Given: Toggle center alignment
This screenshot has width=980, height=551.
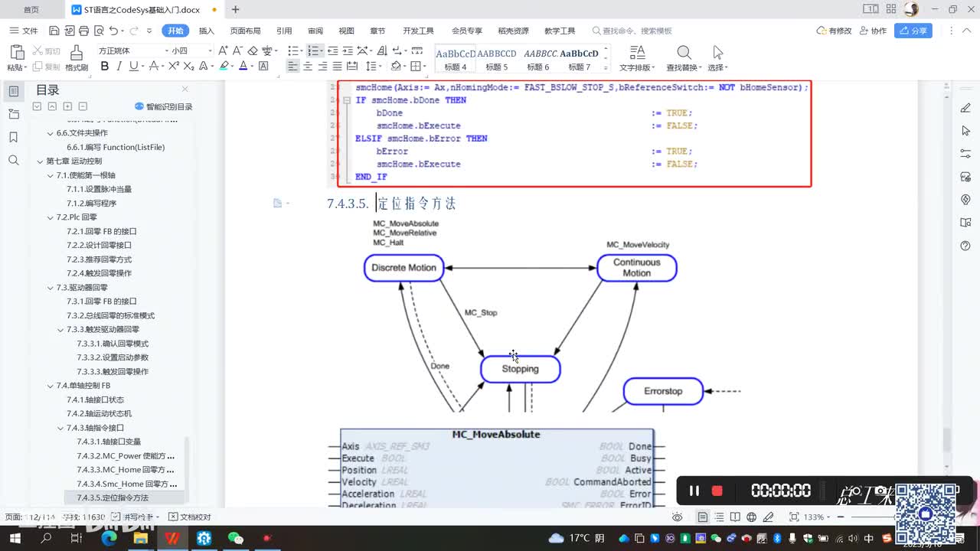Looking at the screenshot, I should 308,67.
